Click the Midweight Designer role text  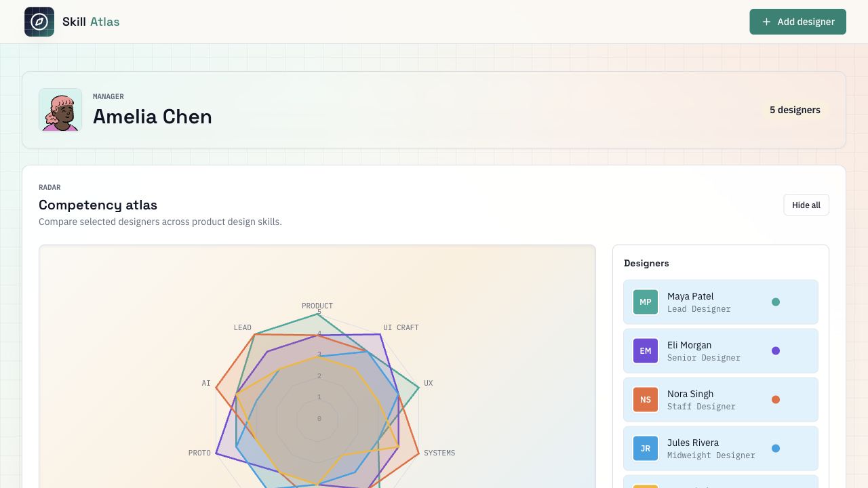(x=711, y=455)
